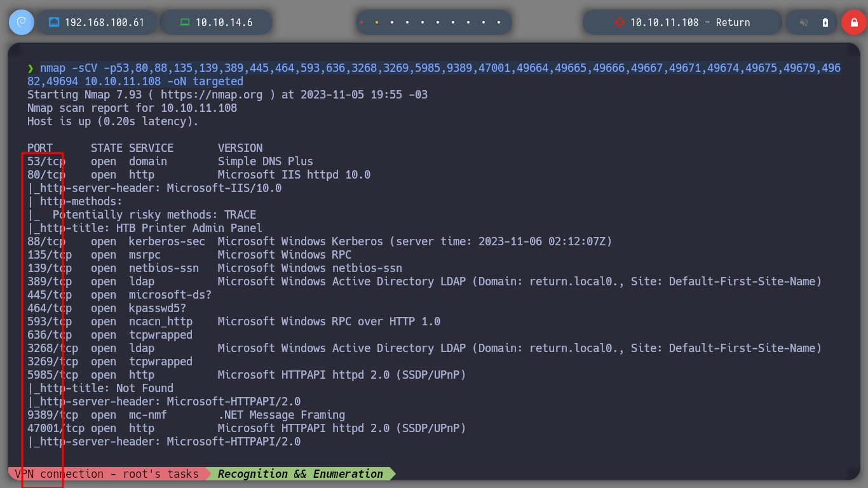The height and width of the screenshot is (488, 868).
Task: Click 'microsoft-ds?' service name
Action: tap(170, 295)
